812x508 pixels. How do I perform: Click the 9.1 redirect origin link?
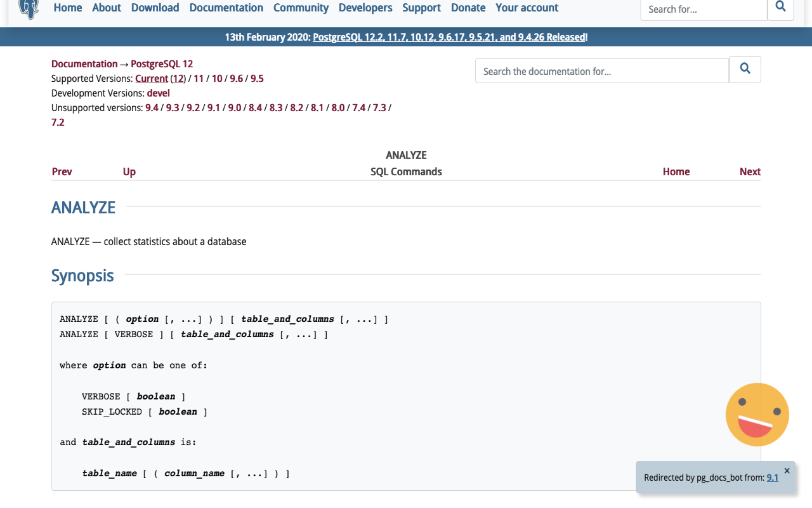pos(772,478)
